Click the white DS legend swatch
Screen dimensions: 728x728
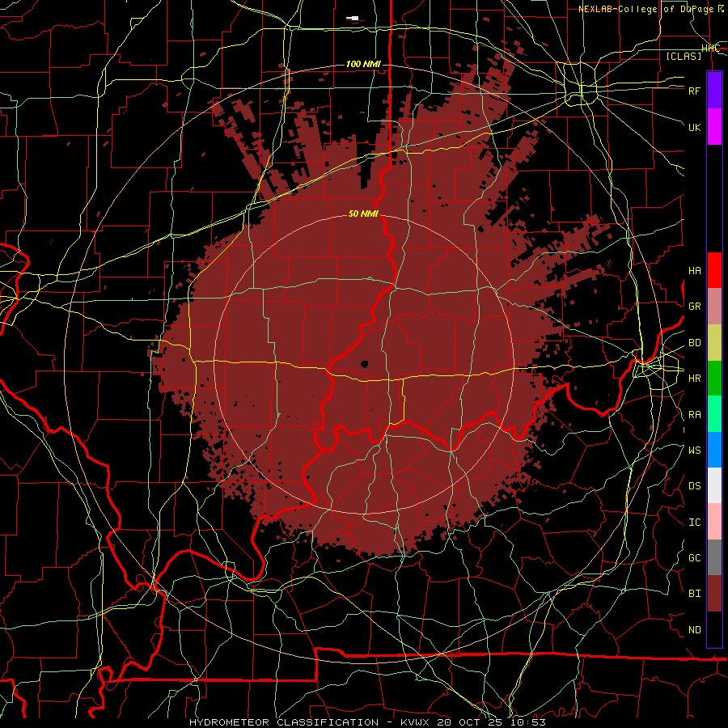click(714, 485)
